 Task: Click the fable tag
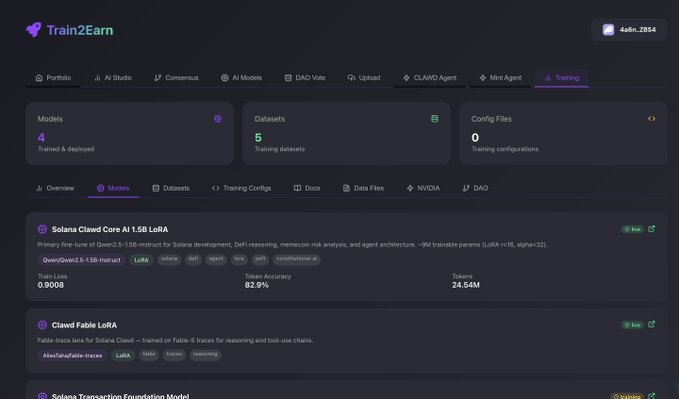149,354
